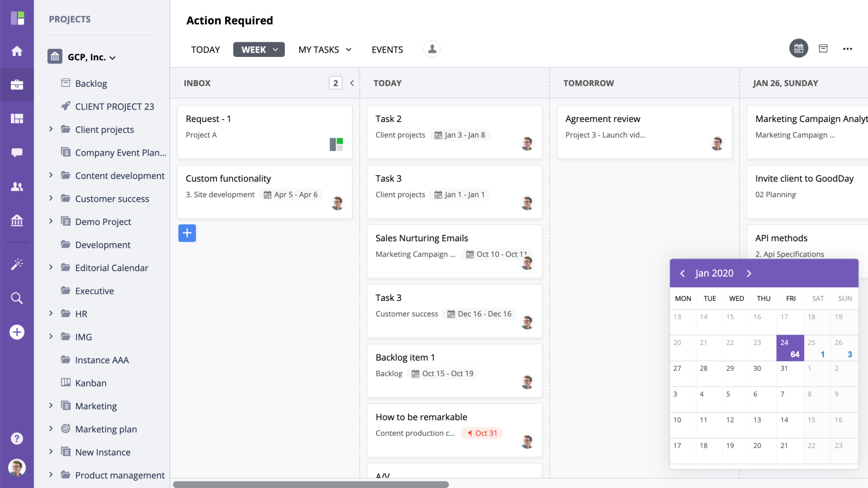Expand the HR folder
Viewport: 868px width, 488px height.
point(51,313)
